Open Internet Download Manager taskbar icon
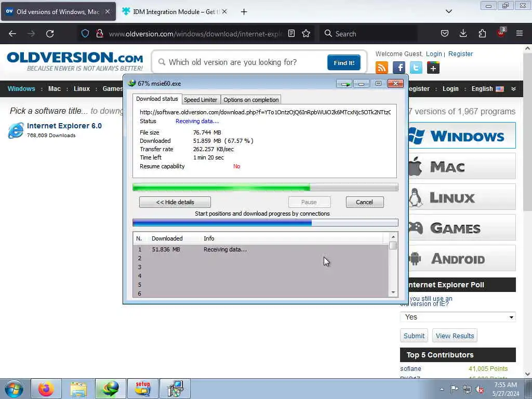The height and width of the screenshot is (399, 532). [110, 389]
